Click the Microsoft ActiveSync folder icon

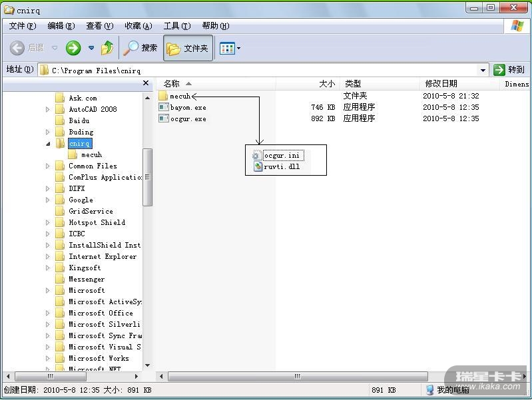(x=60, y=301)
